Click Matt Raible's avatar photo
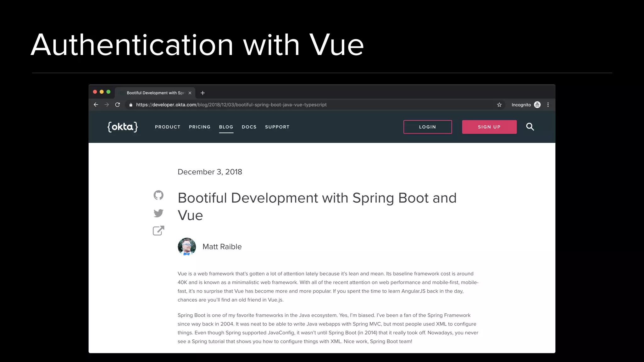 coord(187,247)
